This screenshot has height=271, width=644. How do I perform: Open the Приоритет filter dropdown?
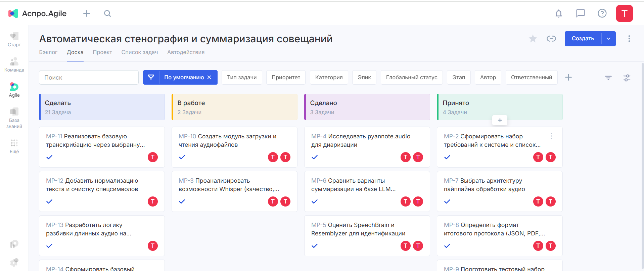[286, 78]
